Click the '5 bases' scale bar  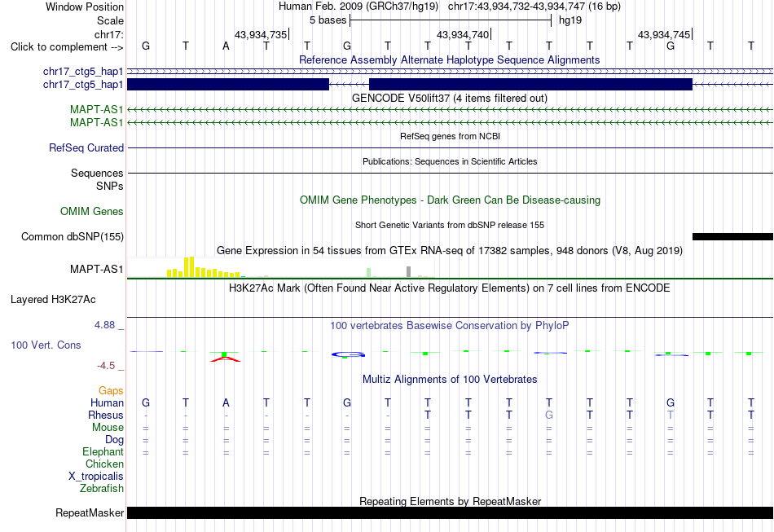point(451,20)
